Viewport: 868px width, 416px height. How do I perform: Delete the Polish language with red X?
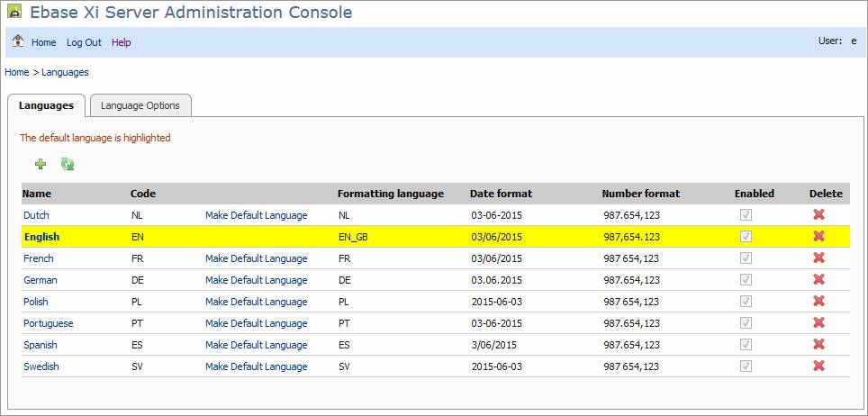click(x=818, y=302)
